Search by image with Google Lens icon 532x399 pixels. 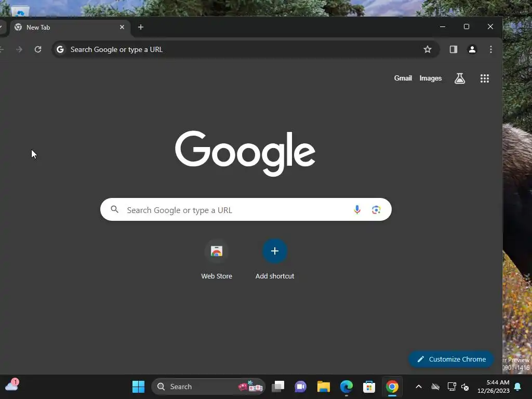[376, 210]
